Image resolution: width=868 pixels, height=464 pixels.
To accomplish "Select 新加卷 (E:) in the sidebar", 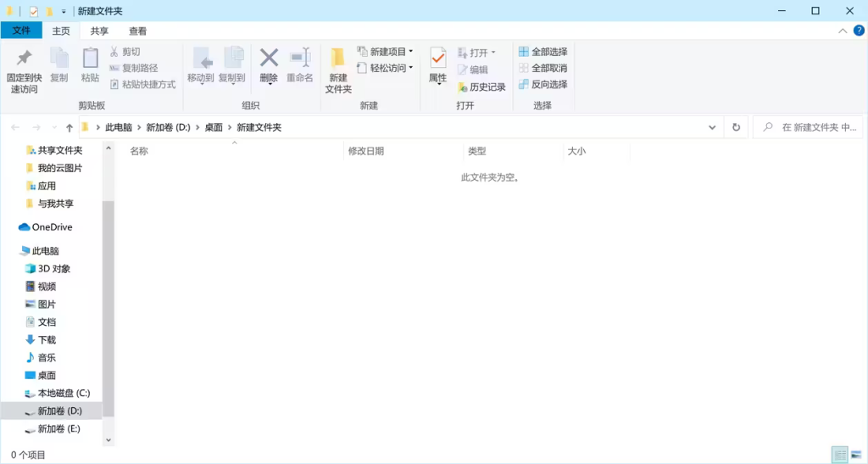I will [x=53, y=428].
